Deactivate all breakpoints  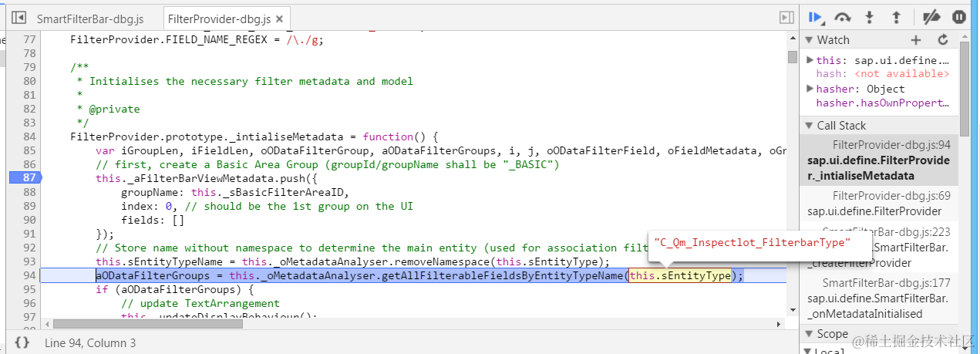click(931, 17)
